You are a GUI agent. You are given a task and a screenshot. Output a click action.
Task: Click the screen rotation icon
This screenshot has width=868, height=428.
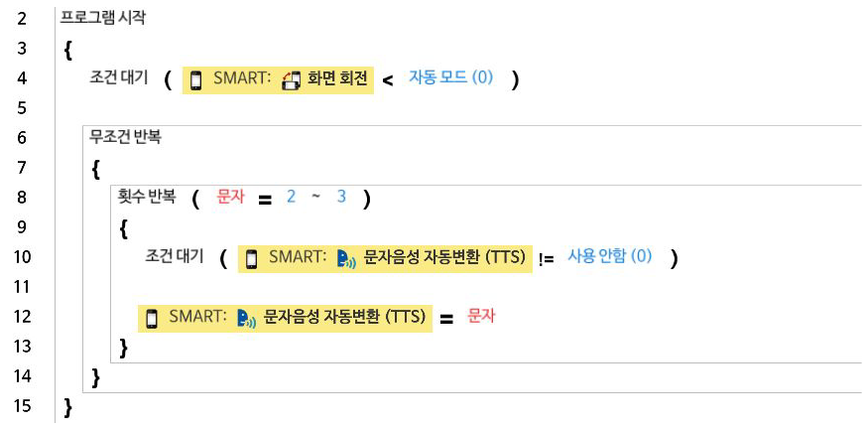[x=291, y=79]
